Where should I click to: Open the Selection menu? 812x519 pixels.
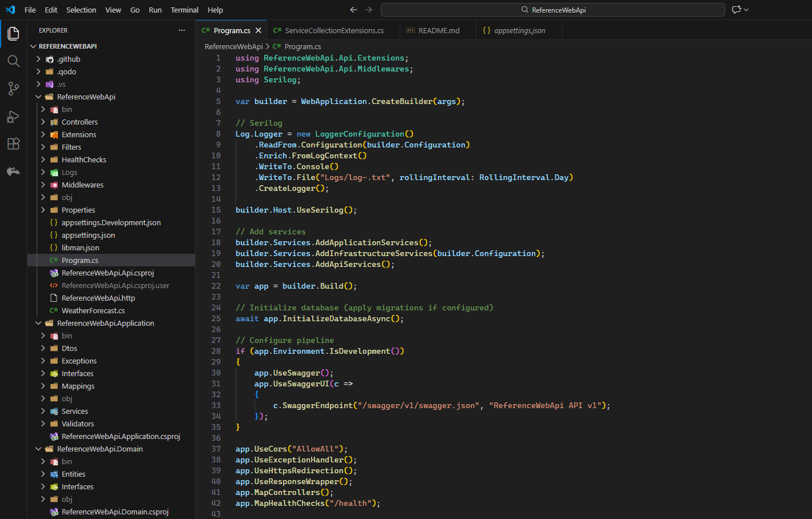(81, 10)
